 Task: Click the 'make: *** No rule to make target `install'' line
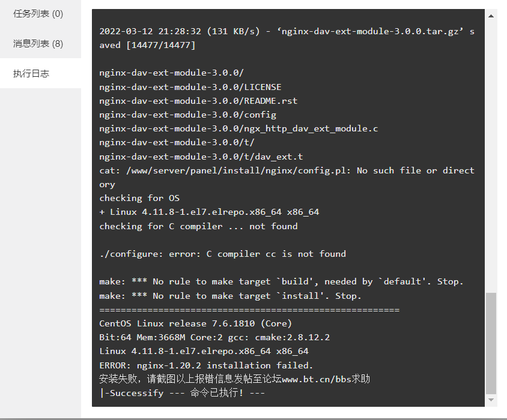(230, 296)
